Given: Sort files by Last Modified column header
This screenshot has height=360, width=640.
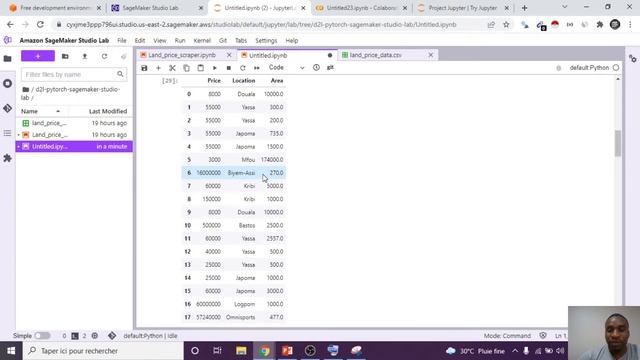Looking at the screenshot, I should pyautogui.click(x=108, y=111).
